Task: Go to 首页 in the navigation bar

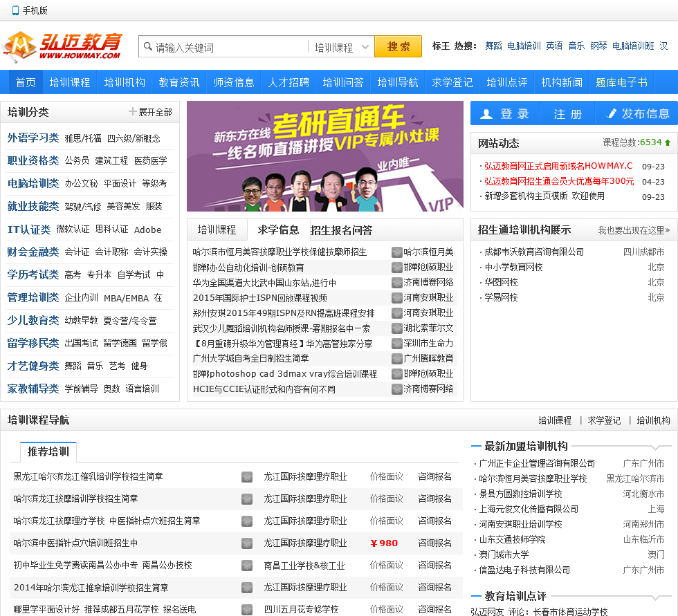Action: point(26,82)
